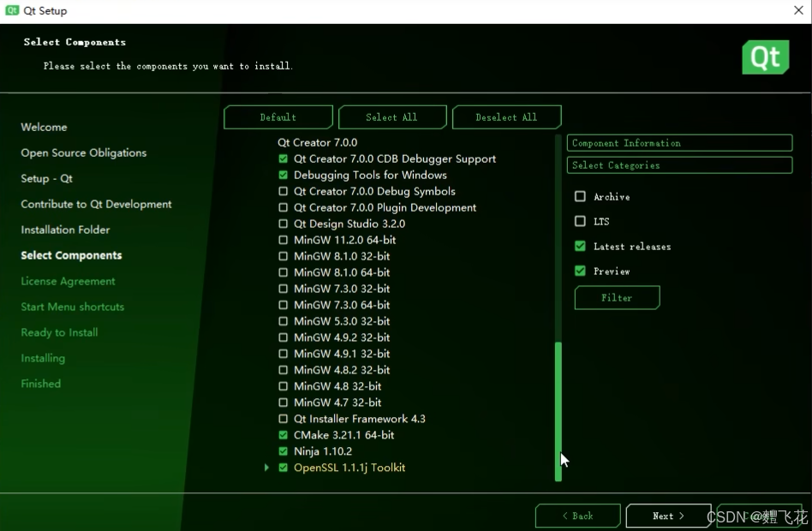Select the Qt Installer Framework 4.3 label

click(360, 419)
